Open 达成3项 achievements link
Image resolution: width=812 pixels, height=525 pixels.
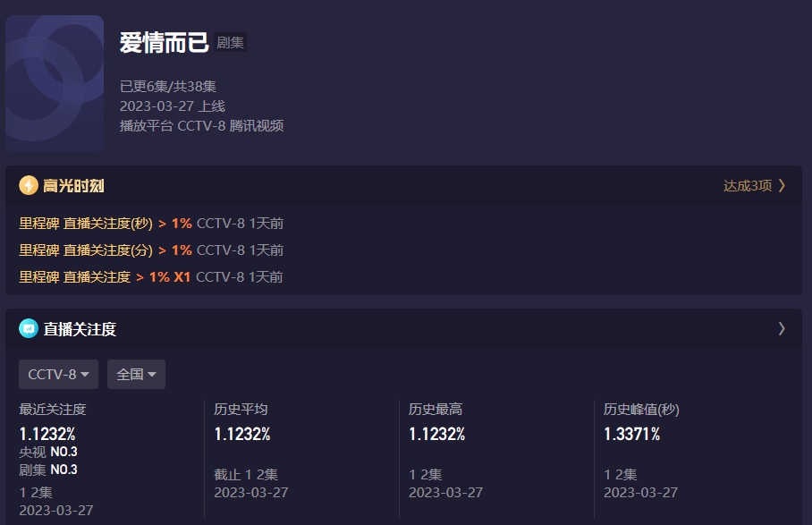click(x=754, y=185)
